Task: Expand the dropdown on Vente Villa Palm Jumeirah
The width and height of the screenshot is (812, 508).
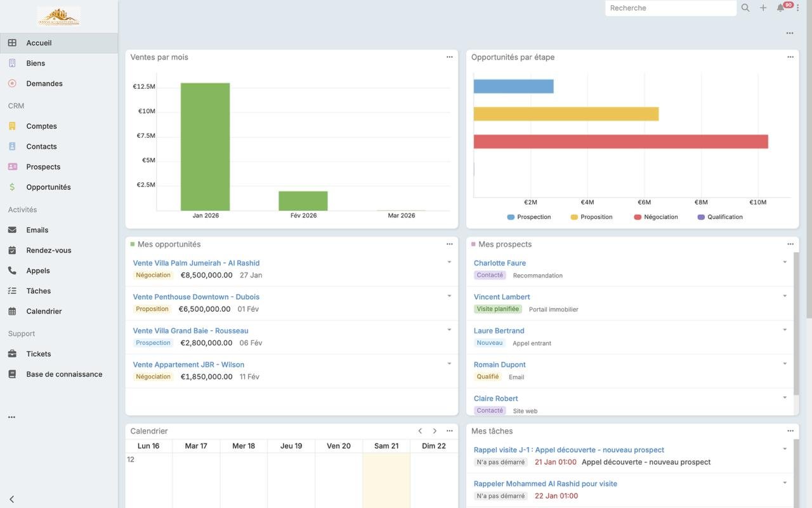Action: [449, 261]
